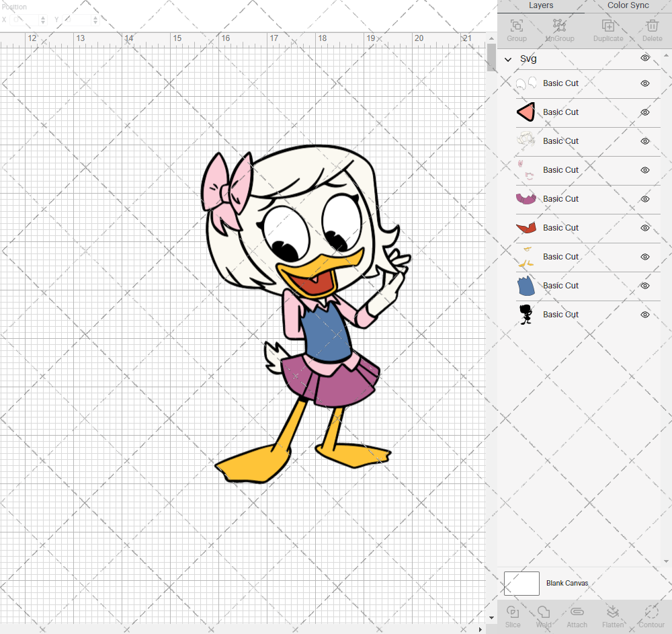
Task: Select the cream hair layer thumbnail
Action: click(526, 141)
